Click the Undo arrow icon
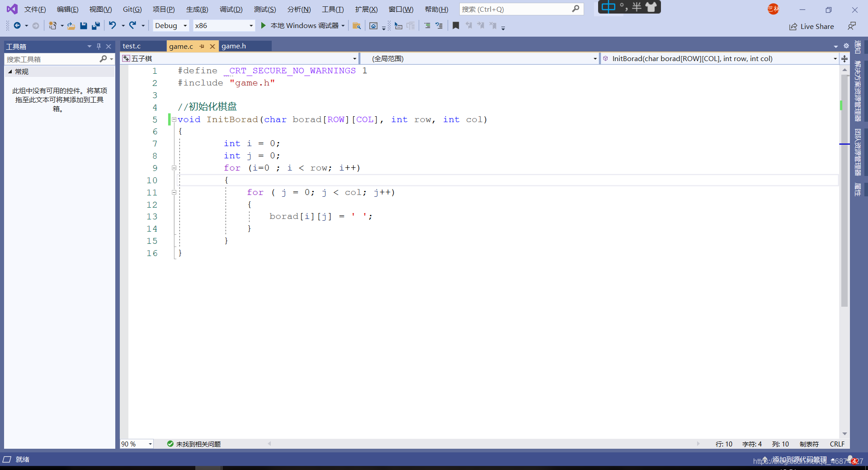The image size is (868, 470). point(113,25)
